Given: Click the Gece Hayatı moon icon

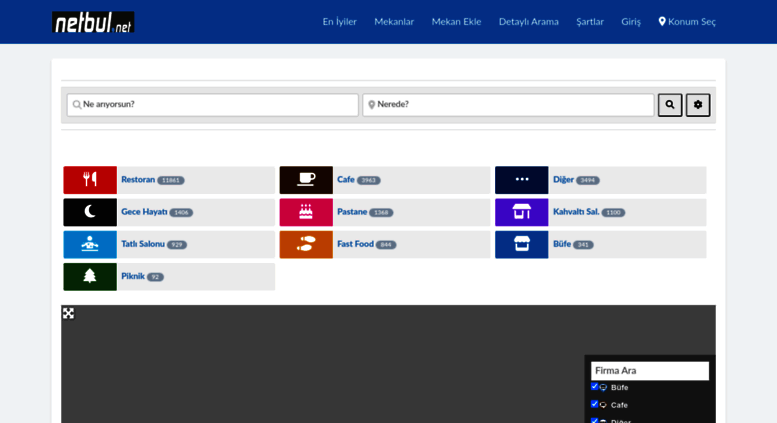Looking at the screenshot, I should tap(90, 212).
